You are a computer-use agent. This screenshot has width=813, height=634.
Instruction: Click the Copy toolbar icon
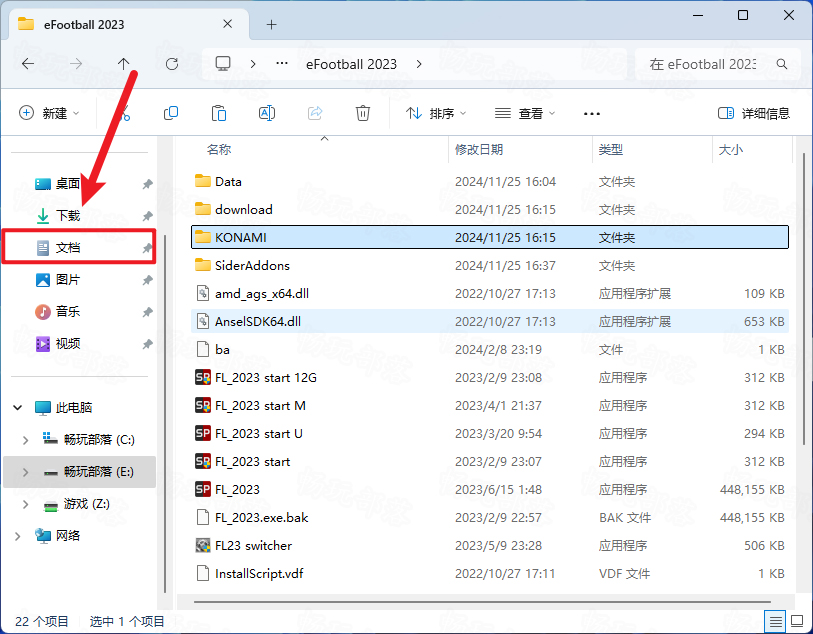171,113
